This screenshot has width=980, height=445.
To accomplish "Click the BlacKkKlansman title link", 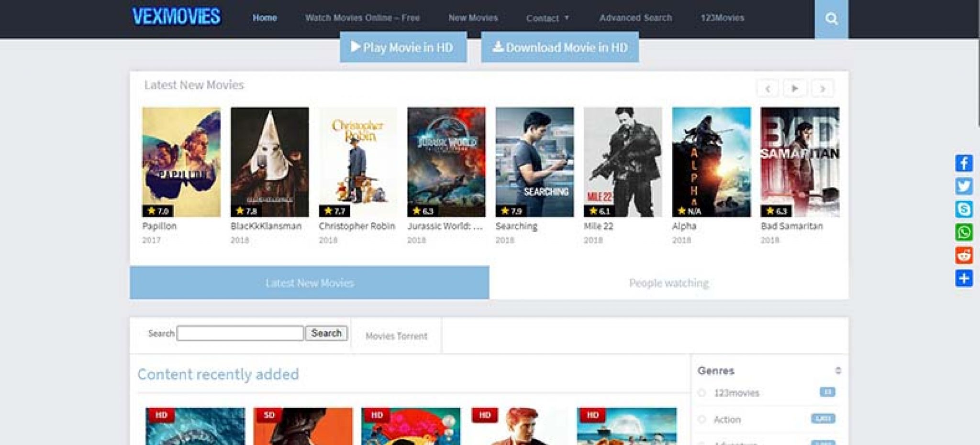I will (x=266, y=226).
